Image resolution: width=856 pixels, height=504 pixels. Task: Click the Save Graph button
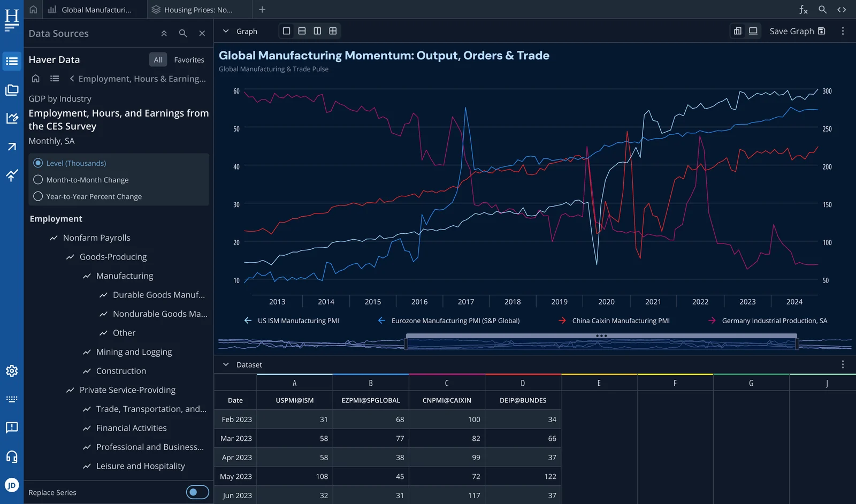(797, 31)
